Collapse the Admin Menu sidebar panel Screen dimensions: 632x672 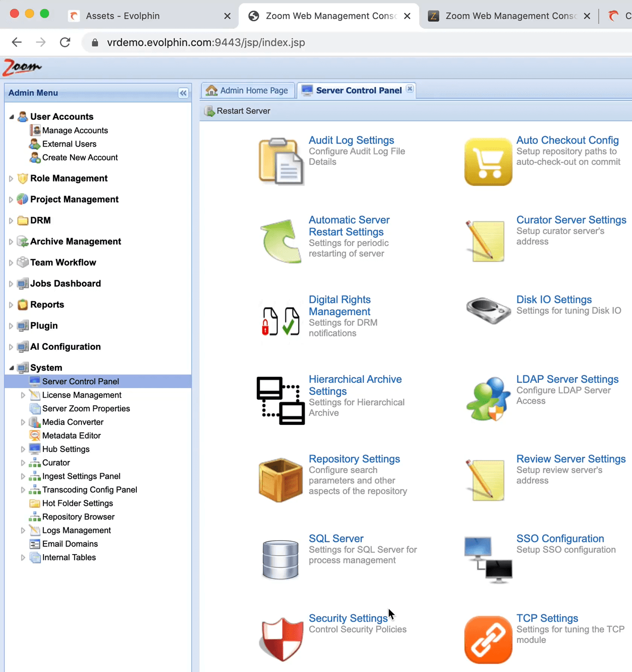point(183,93)
